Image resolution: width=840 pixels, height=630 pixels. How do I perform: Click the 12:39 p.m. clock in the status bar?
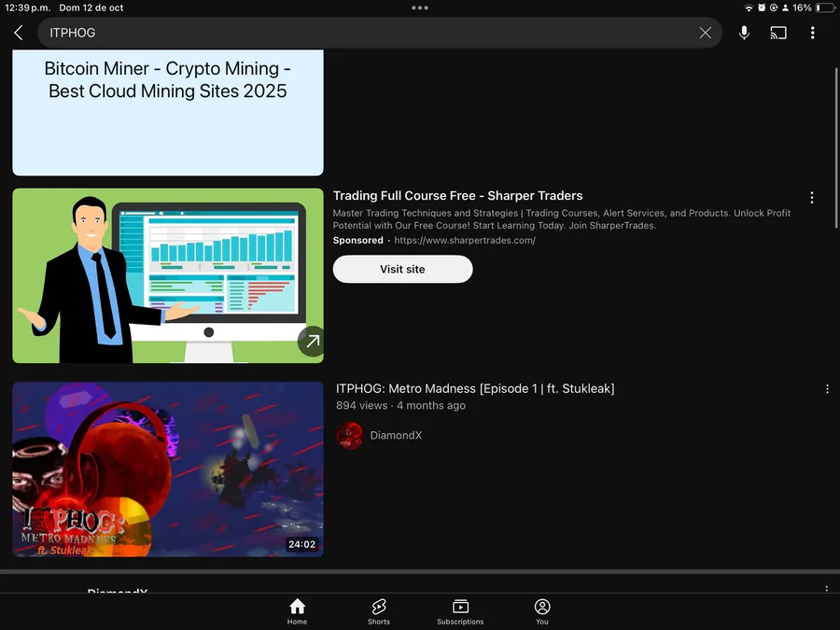coord(27,7)
